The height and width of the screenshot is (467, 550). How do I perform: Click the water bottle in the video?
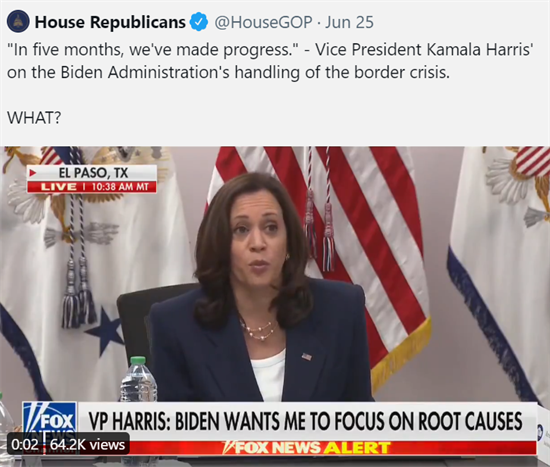[138, 379]
